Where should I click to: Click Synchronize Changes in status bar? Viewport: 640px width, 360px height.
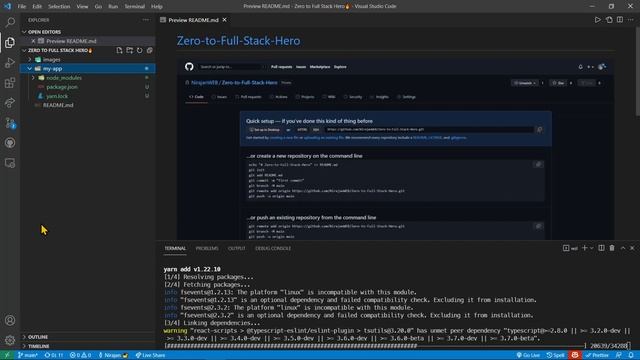tap(53, 355)
